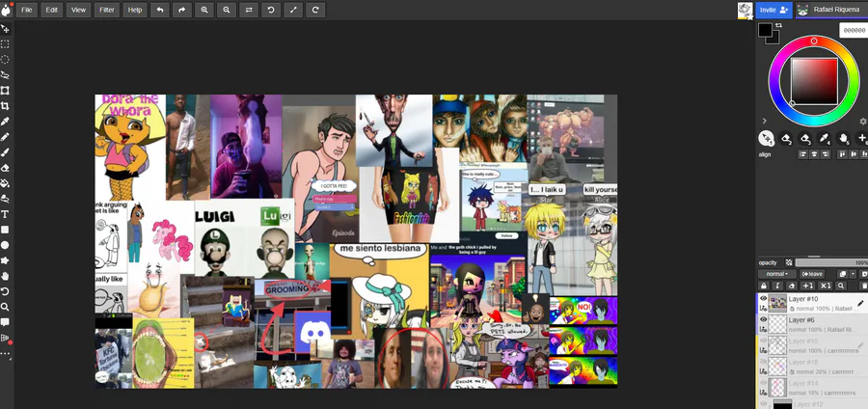
Task: Select the Rotate view tool in left toolbar
Action: click(x=5, y=291)
